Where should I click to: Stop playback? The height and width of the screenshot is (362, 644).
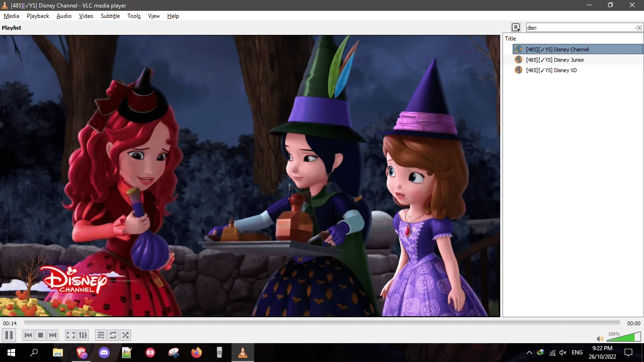[41, 335]
